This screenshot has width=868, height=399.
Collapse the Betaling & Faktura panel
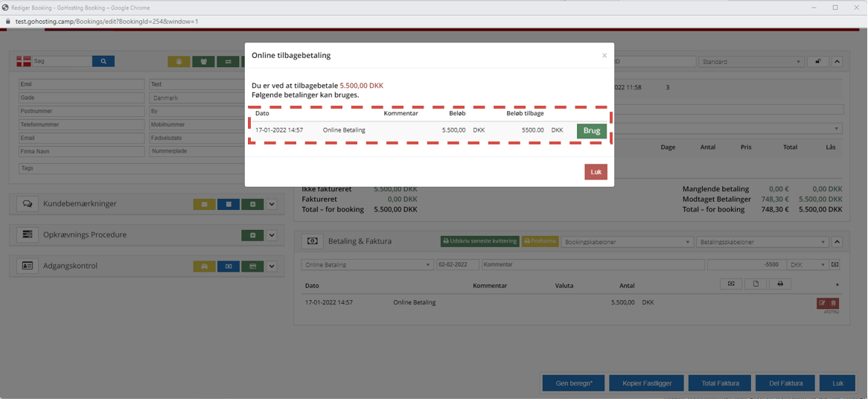pos(837,242)
